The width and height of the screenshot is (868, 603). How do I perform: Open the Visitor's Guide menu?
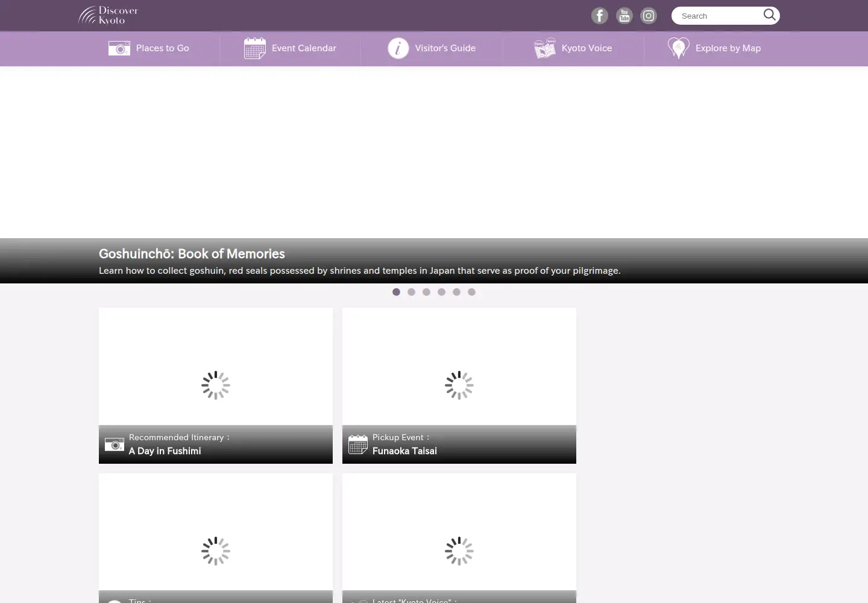pos(432,48)
